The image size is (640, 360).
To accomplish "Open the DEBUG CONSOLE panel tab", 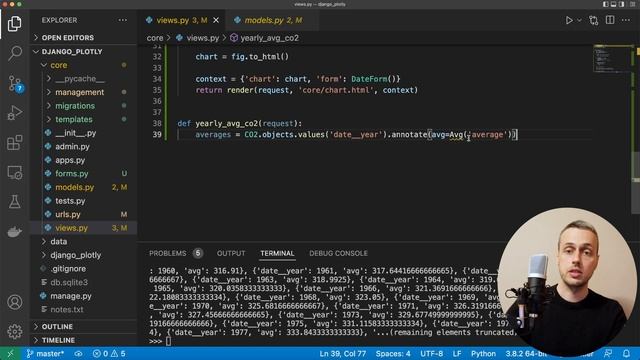I will tap(338, 253).
